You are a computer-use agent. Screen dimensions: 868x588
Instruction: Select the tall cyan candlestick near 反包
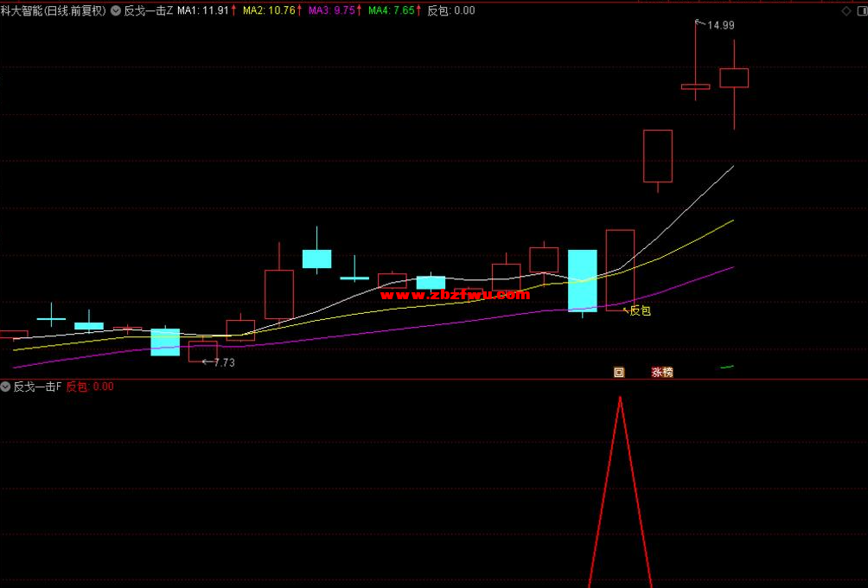click(x=582, y=280)
